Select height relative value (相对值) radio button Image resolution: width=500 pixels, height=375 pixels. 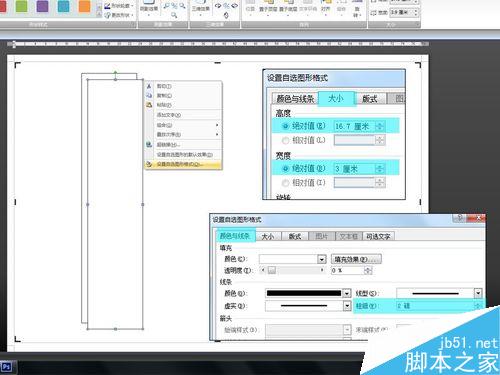click(x=286, y=141)
